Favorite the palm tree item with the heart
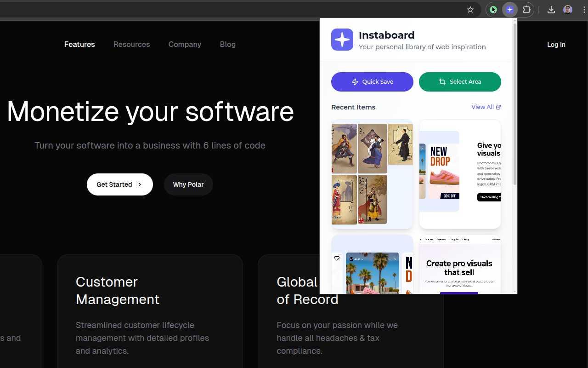The height and width of the screenshot is (368, 588). [337, 259]
